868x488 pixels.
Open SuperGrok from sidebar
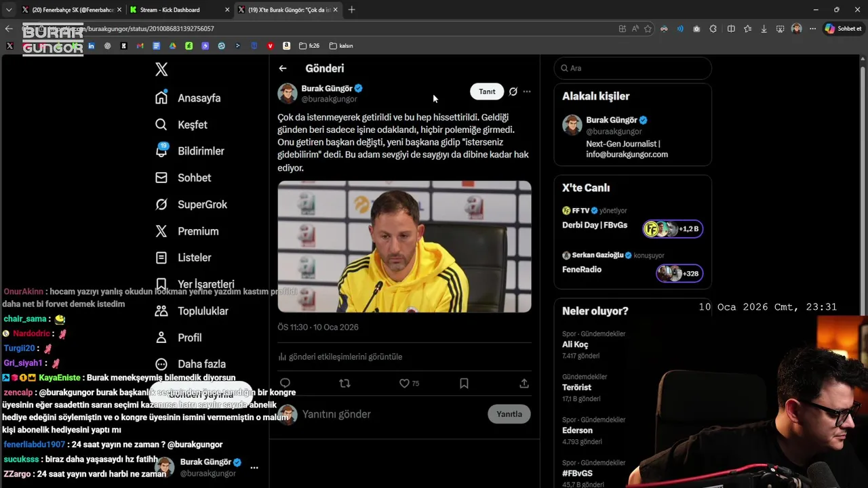pyautogui.click(x=191, y=204)
